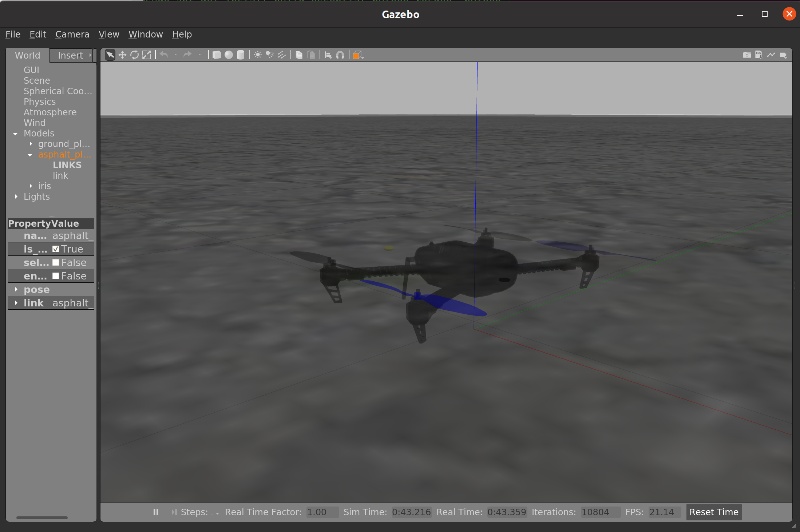Click the Reset Time button
This screenshot has height=532, width=800.
[713, 512]
